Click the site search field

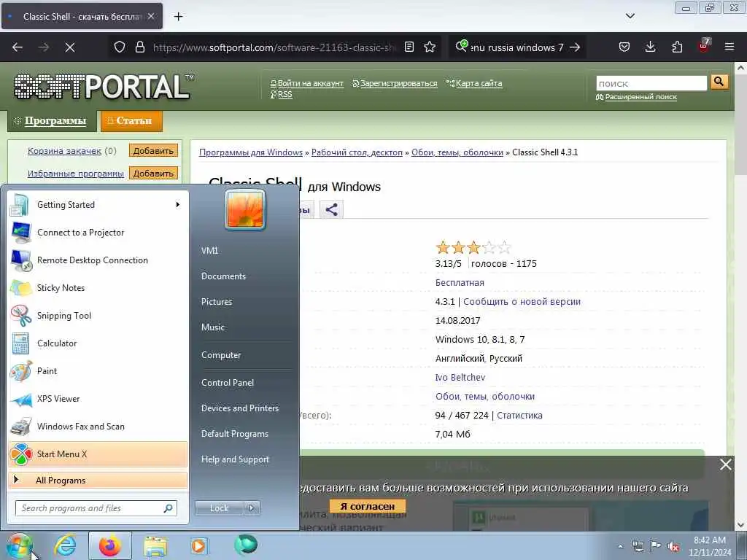[x=651, y=83]
